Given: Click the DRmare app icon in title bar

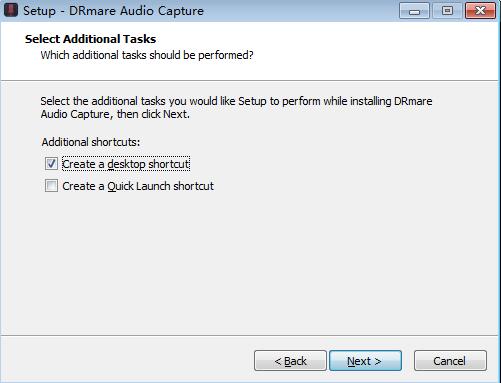Looking at the screenshot, I should coord(10,10).
